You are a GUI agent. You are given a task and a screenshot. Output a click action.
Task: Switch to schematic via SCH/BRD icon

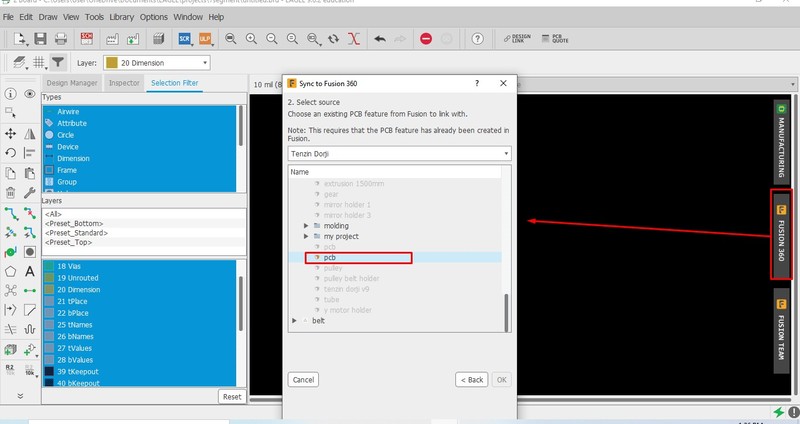[x=87, y=39]
